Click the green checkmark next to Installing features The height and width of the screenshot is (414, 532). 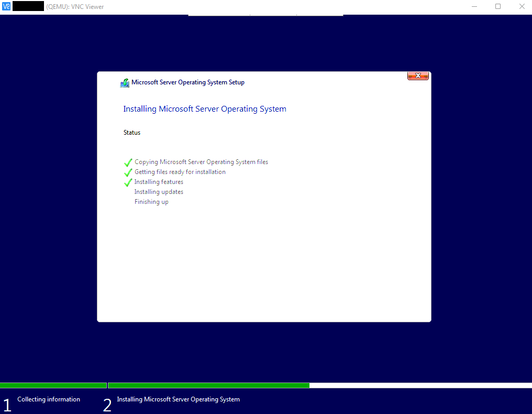pyautogui.click(x=128, y=182)
